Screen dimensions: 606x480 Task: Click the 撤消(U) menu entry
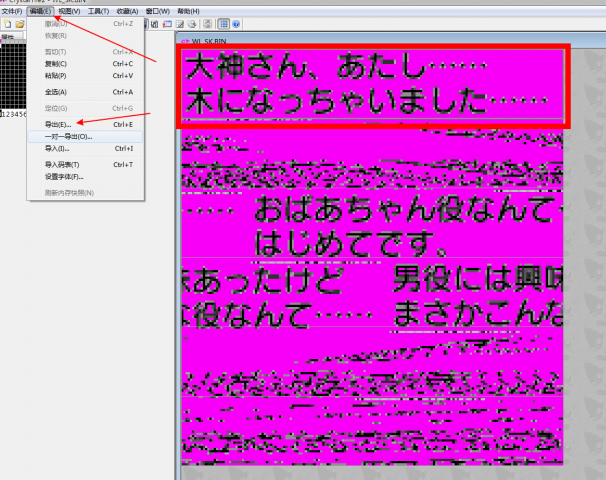[x=85, y=24]
